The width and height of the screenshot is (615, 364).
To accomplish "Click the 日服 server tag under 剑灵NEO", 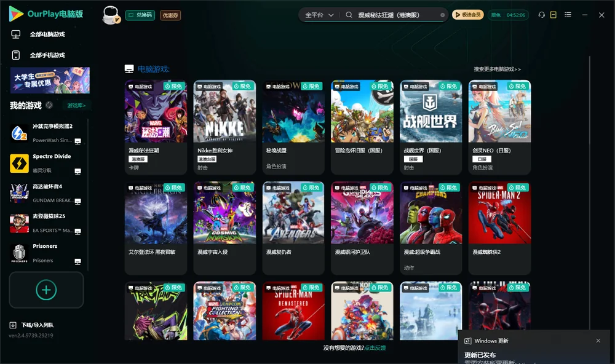I will pos(482,159).
